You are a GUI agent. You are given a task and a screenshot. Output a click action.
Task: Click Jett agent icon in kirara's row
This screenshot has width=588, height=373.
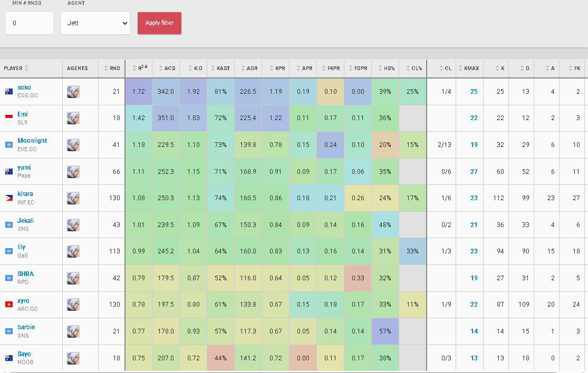(73, 198)
